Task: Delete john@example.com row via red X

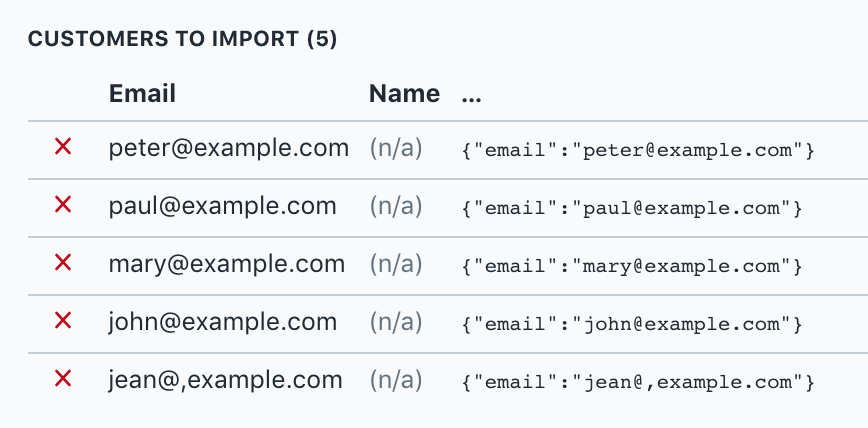Action: pyautogui.click(x=63, y=322)
